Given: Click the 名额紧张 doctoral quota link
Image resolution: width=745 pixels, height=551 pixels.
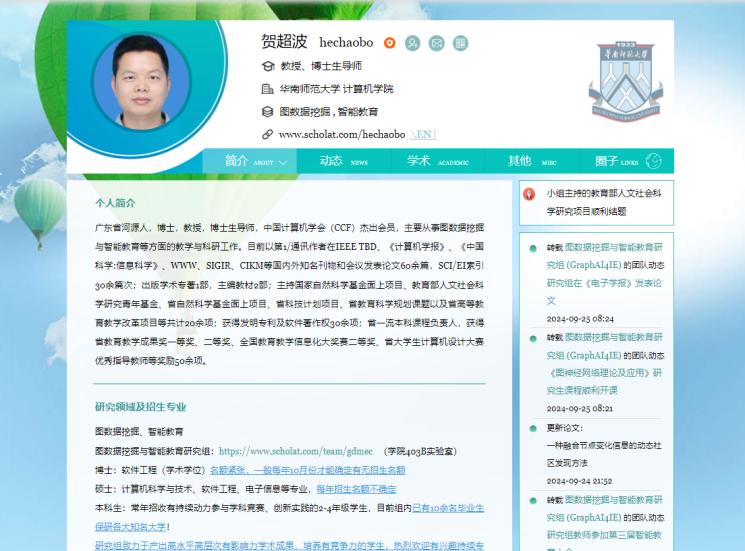Looking at the screenshot, I should [x=307, y=470].
